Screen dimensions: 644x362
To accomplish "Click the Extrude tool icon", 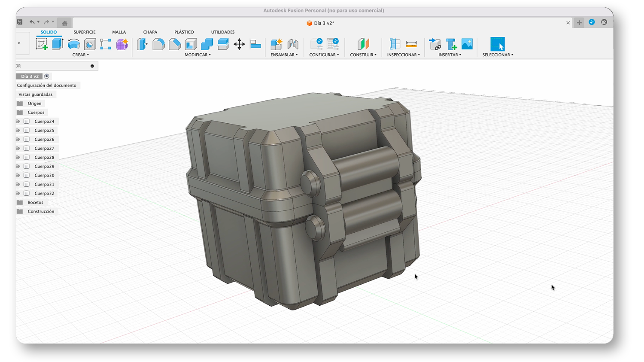I will pyautogui.click(x=58, y=44).
